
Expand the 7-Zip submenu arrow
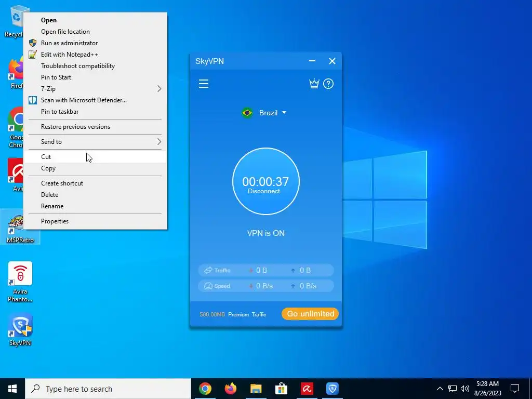point(159,88)
